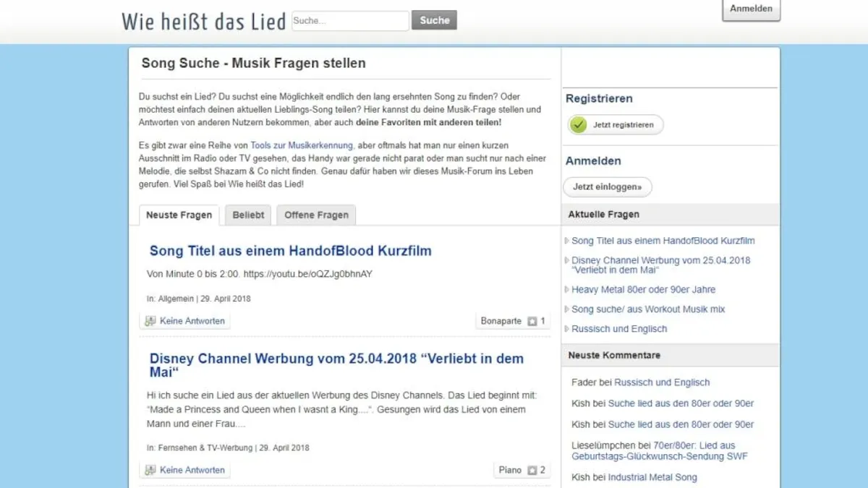Select the Neuste Fragen tab
868x488 pixels.
(178, 215)
